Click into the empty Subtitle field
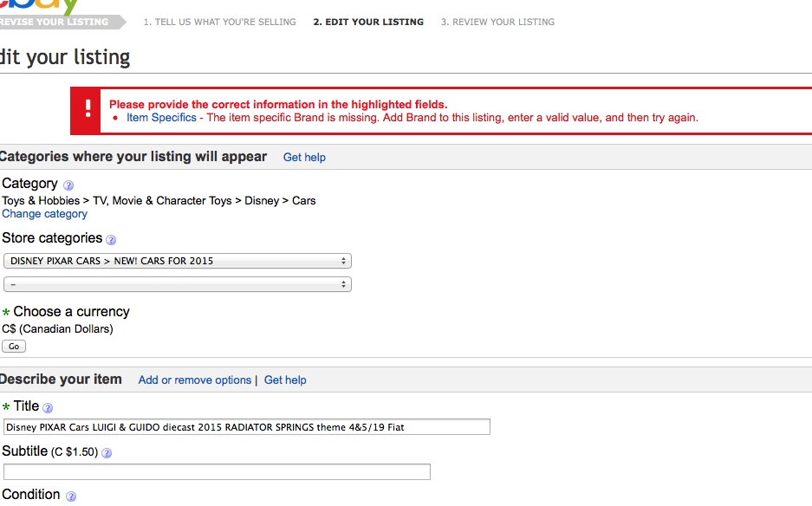812x506 pixels. click(x=217, y=472)
